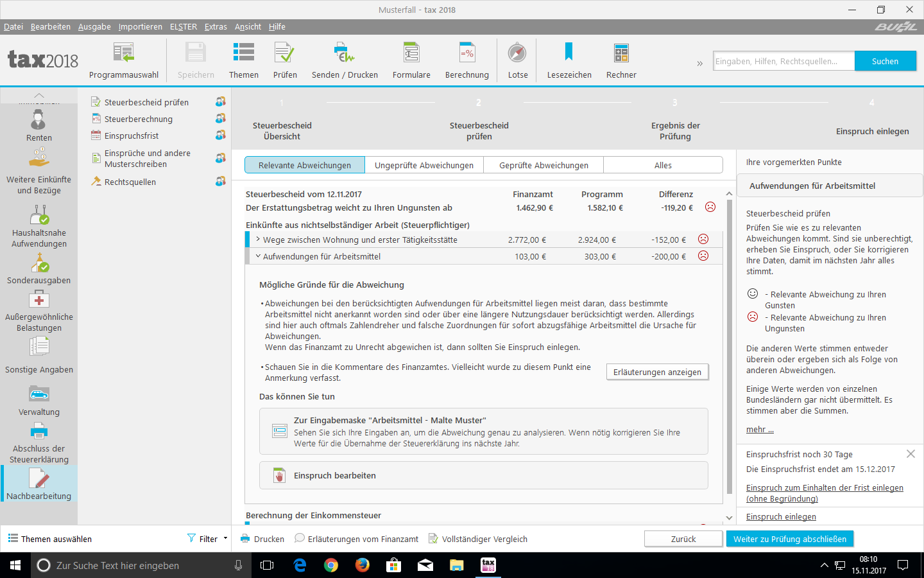
Task: Switch to Ungeprüfte Abweichungen tab
Action: (x=424, y=165)
